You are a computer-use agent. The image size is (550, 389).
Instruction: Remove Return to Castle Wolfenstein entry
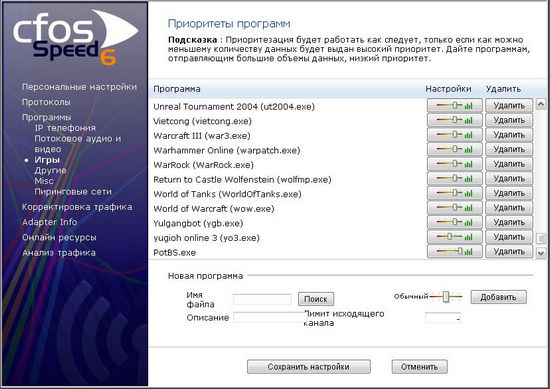[509, 179]
